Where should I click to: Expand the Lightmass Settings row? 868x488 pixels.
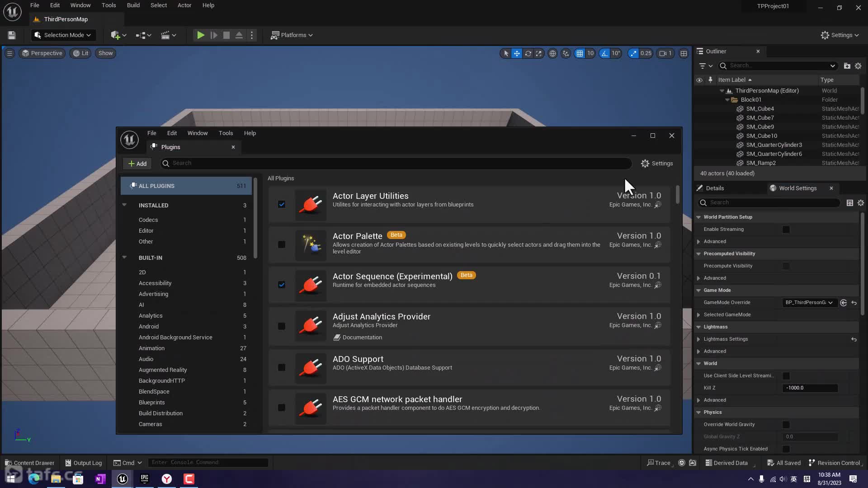699,339
